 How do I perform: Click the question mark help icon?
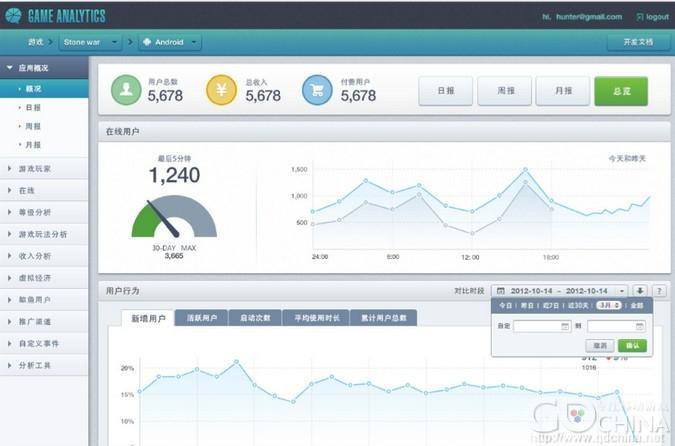coord(660,291)
